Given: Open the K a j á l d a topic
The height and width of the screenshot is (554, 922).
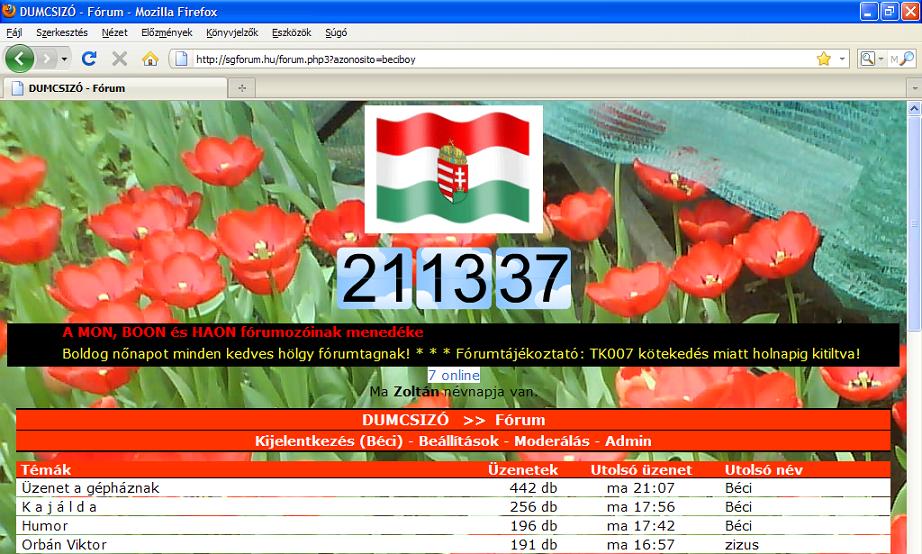Looking at the screenshot, I should tap(59, 507).
